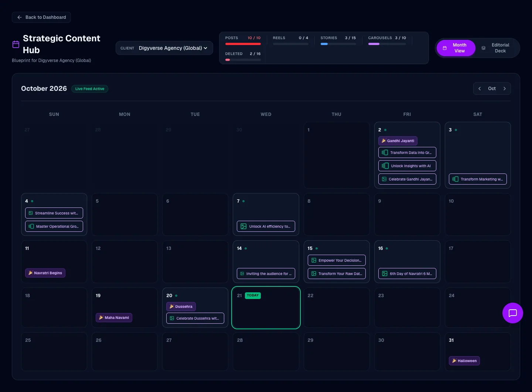Open the chat assistant bubble
Viewport: 532px width, 392px height.
tap(513, 313)
